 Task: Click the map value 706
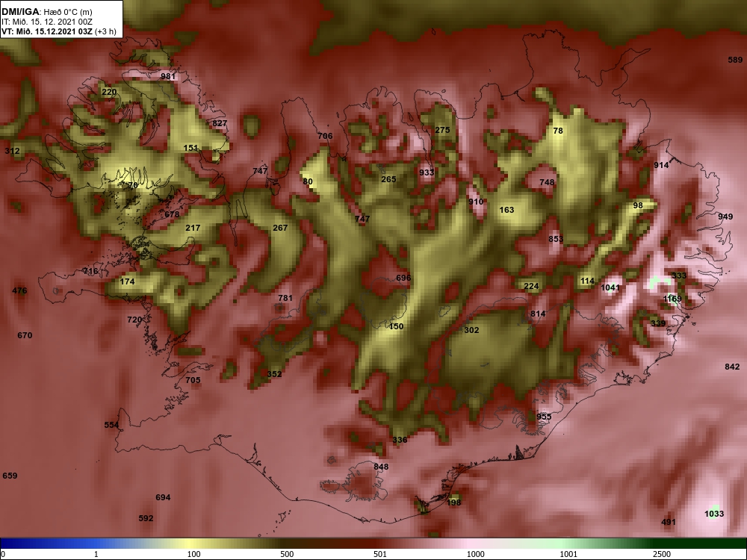point(325,136)
